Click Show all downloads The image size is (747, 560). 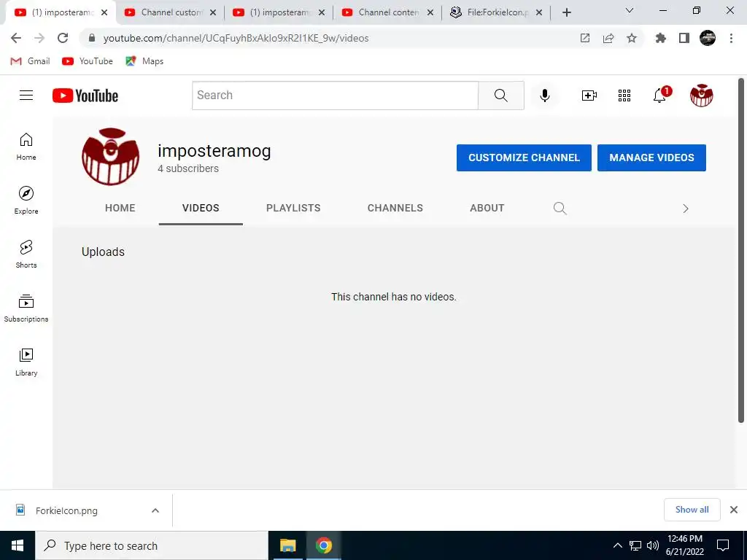pyautogui.click(x=692, y=510)
